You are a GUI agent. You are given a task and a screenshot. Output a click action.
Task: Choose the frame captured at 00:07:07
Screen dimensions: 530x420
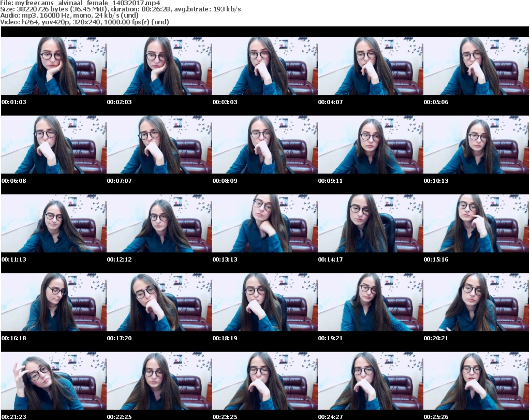click(x=159, y=144)
